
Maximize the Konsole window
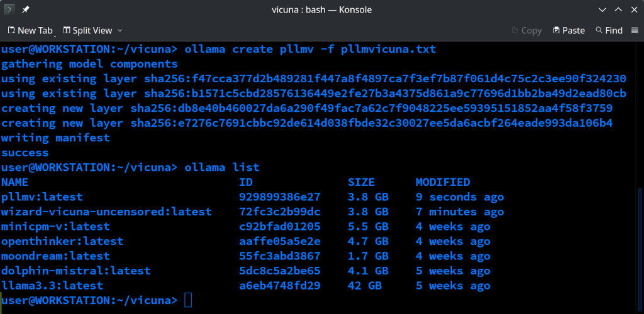pos(618,9)
